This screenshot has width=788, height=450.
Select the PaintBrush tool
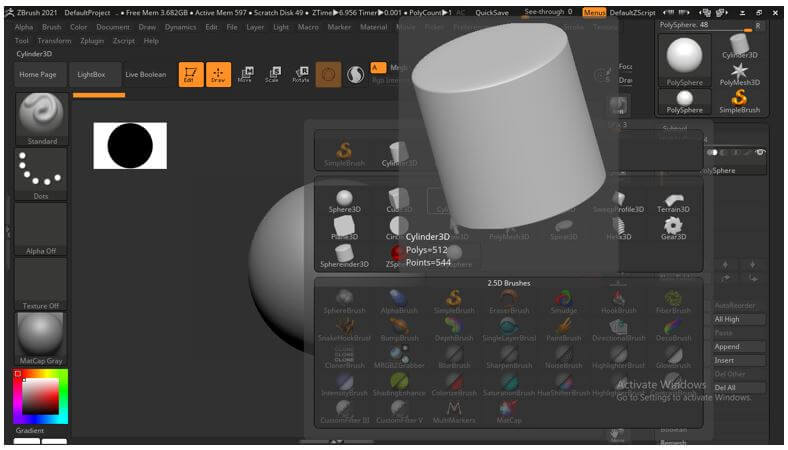tap(564, 330)
